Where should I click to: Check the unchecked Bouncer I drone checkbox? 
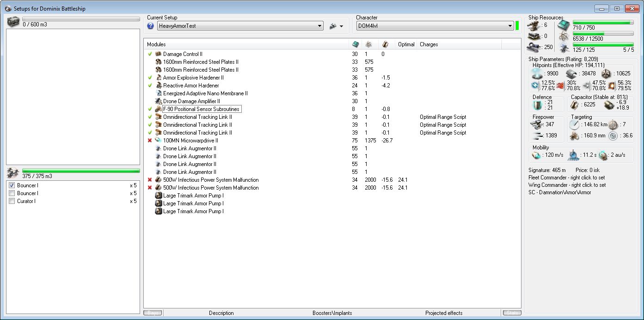coord(12,193)
